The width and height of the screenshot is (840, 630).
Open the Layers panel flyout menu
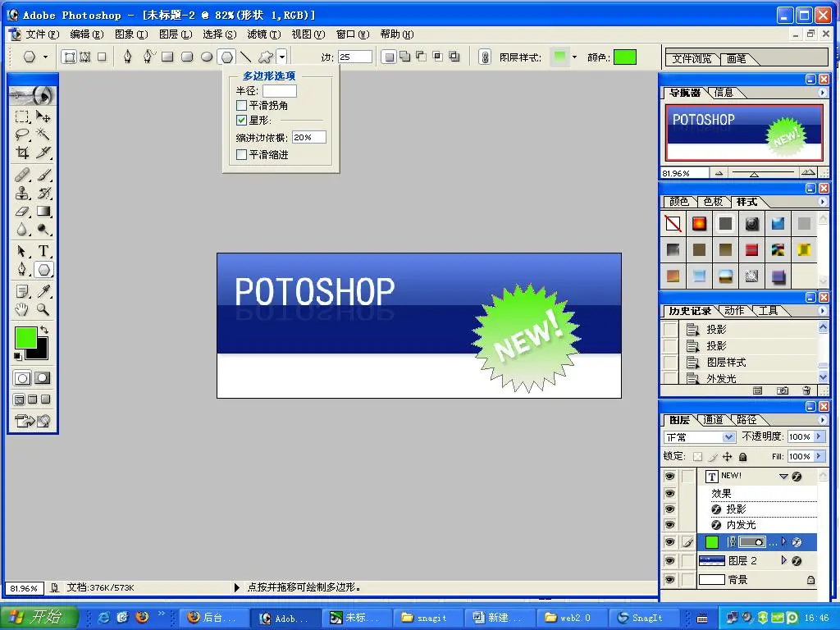click(822, 420)
